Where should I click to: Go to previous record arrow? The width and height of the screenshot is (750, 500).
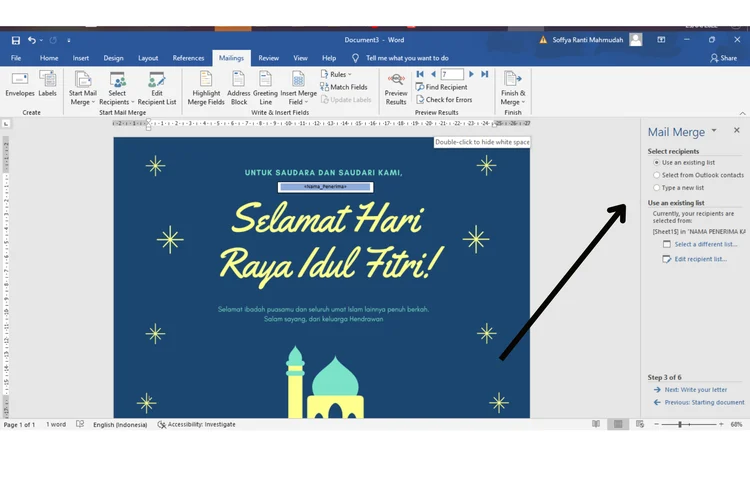pyautogui.click(x=433, y=74)
